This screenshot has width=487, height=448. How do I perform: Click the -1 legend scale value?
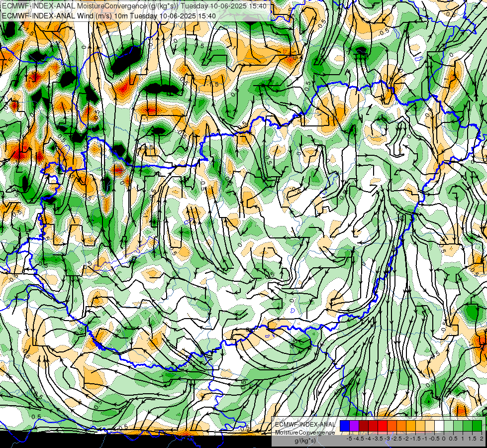tap(425, 439)
